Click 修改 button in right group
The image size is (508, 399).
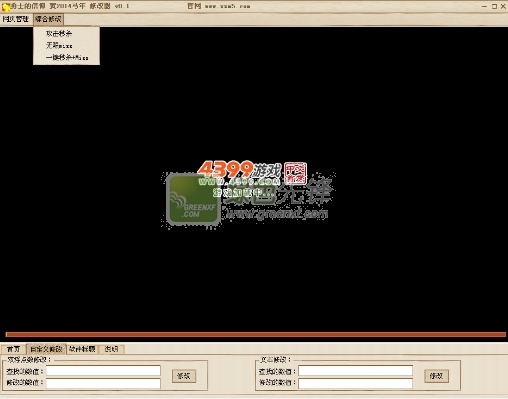436,376
